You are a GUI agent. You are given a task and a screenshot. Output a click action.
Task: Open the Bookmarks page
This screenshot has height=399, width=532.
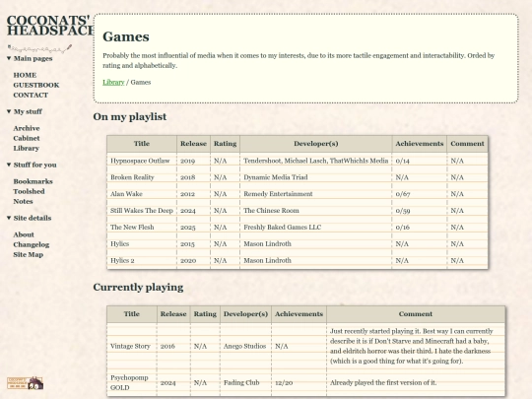[33, 181]
